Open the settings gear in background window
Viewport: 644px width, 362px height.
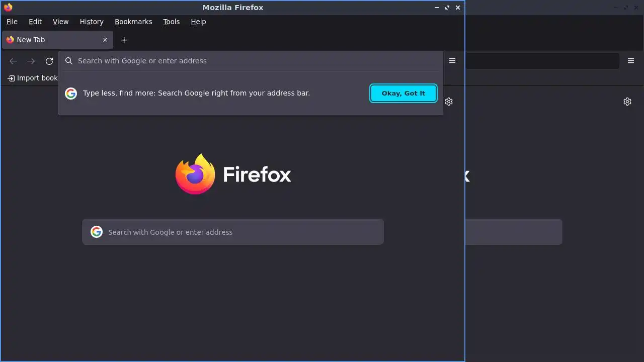(627, 102)
